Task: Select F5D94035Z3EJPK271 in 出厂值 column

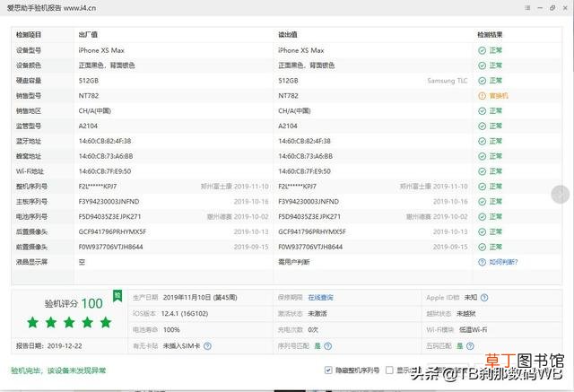Action: 109,217
